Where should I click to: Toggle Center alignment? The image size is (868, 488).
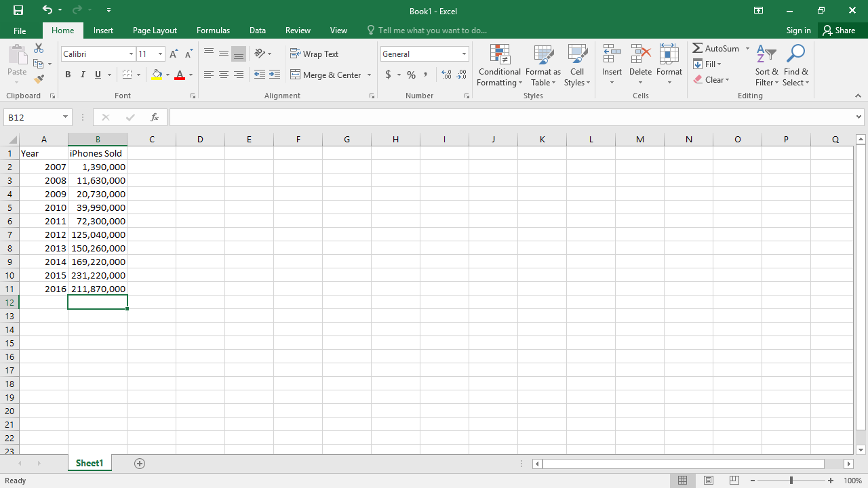pyautogui.click(x=224, y=75)
